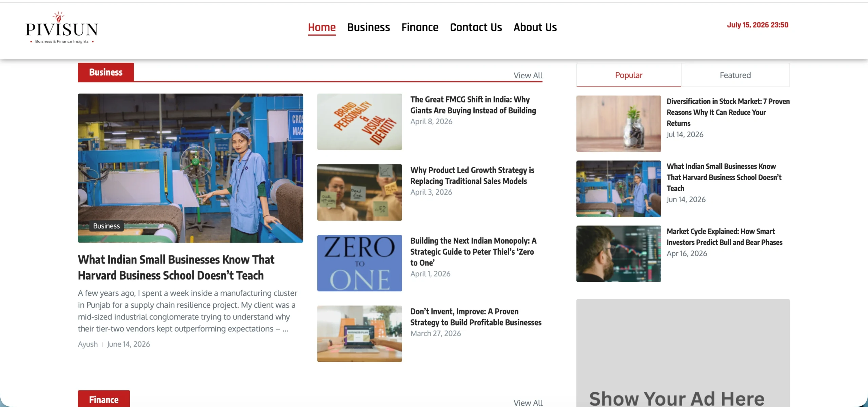Select the red Finance section heading
Image resolution: width=868 pixels, height=407 pixels.
[104, 399]
